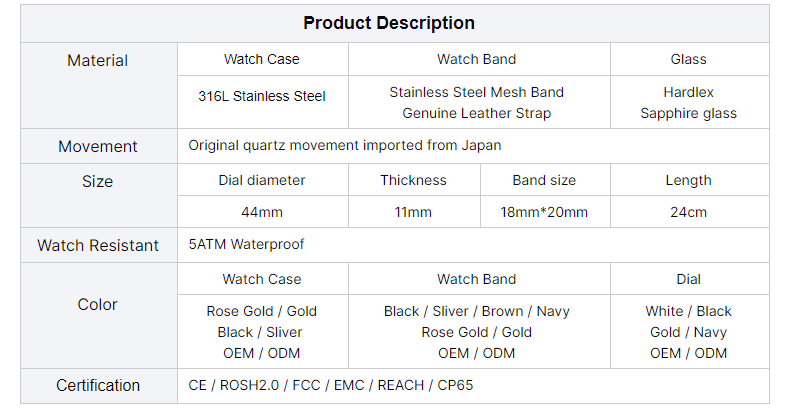Select the Thickness header cell

coord(414,180)
